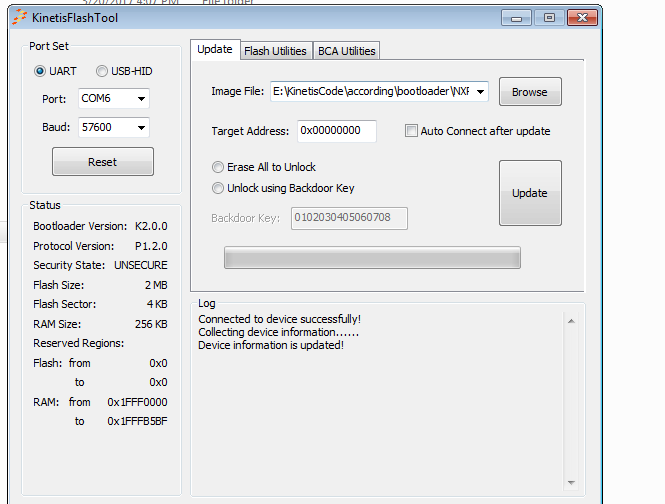Switch to the Update tab
Image resolution: width=665 pixels, height=504 pixels.
coord(215,50)
